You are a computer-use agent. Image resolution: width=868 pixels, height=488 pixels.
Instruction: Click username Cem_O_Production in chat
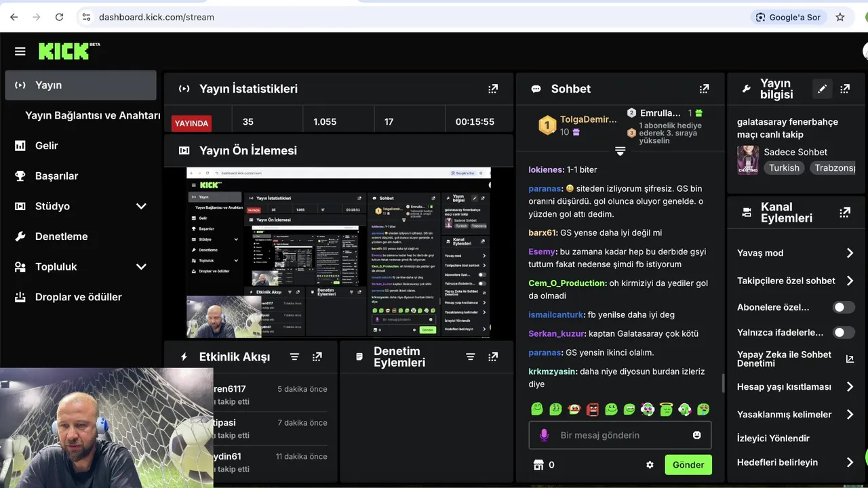pos(566,283)
